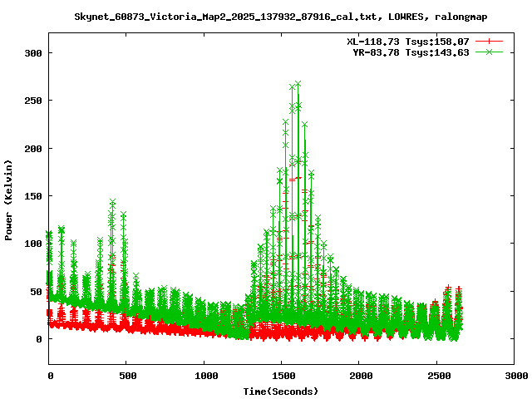Click the y-axis tick label 0

(39, 339)
